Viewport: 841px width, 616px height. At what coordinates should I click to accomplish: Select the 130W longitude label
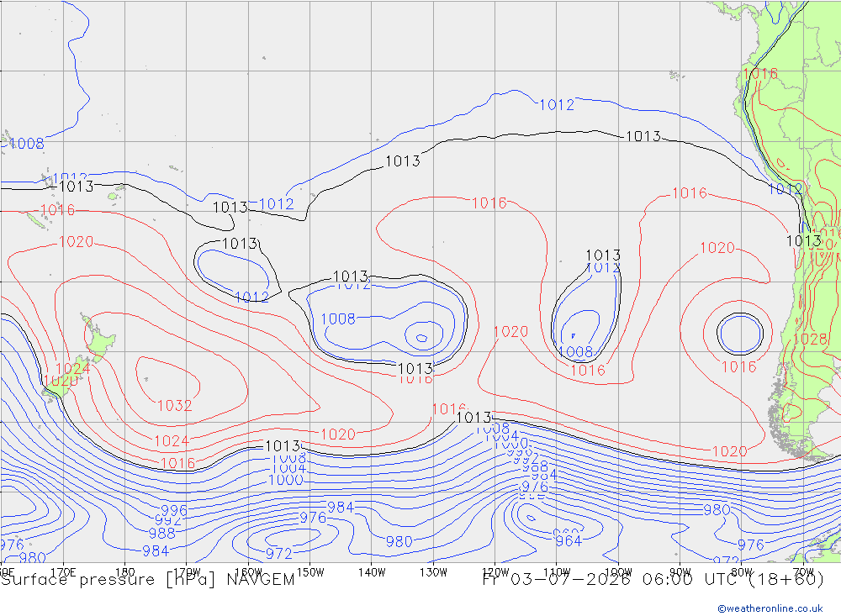click(x=433, y=572)
